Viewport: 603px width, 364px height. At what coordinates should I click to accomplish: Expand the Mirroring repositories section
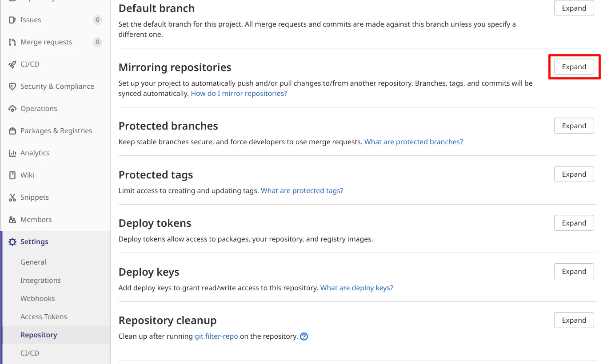click(574, 67)
